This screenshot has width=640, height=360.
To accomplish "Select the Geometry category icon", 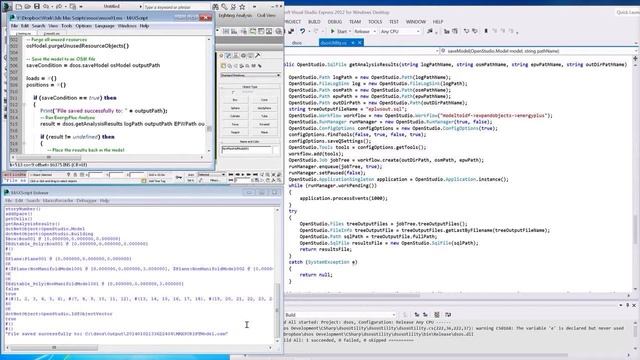I will pos(223,66).
